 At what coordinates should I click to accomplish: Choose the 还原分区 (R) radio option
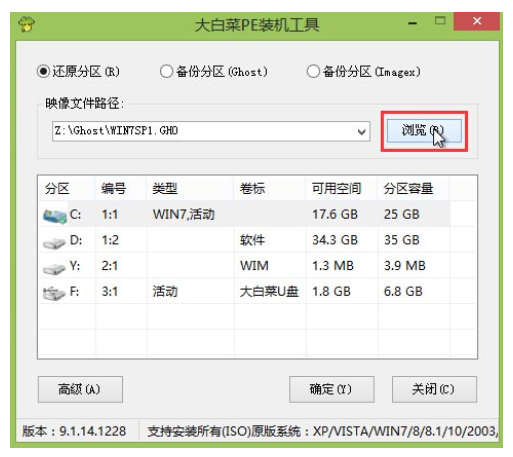78,71
